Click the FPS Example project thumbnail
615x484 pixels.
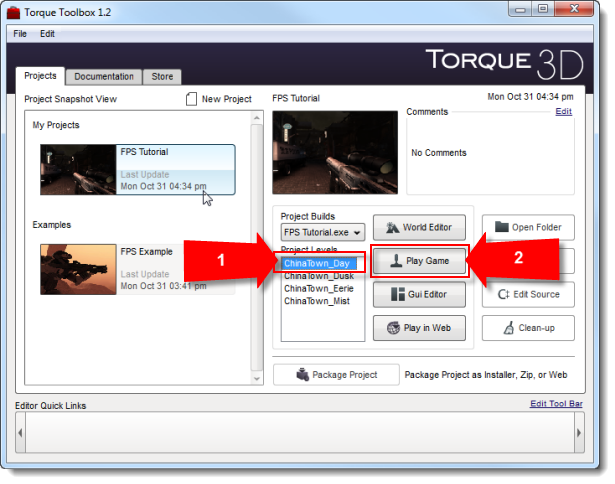(x=78, y=269)
